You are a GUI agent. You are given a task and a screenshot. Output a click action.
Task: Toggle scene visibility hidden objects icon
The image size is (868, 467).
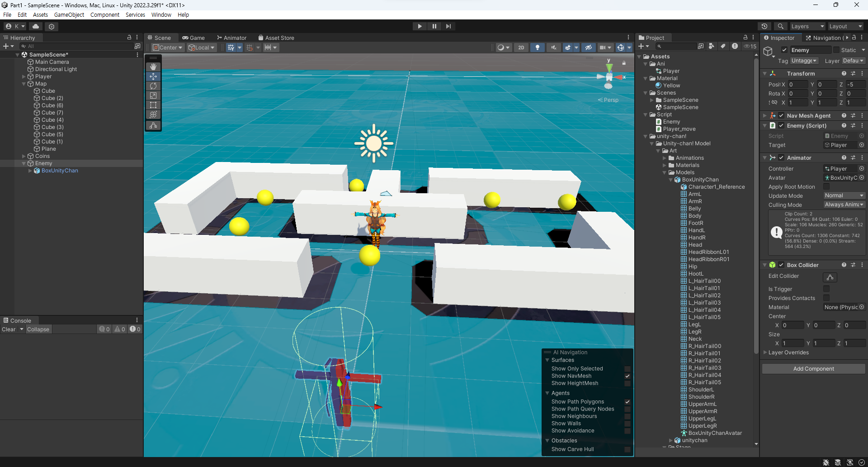coord(588,48)
